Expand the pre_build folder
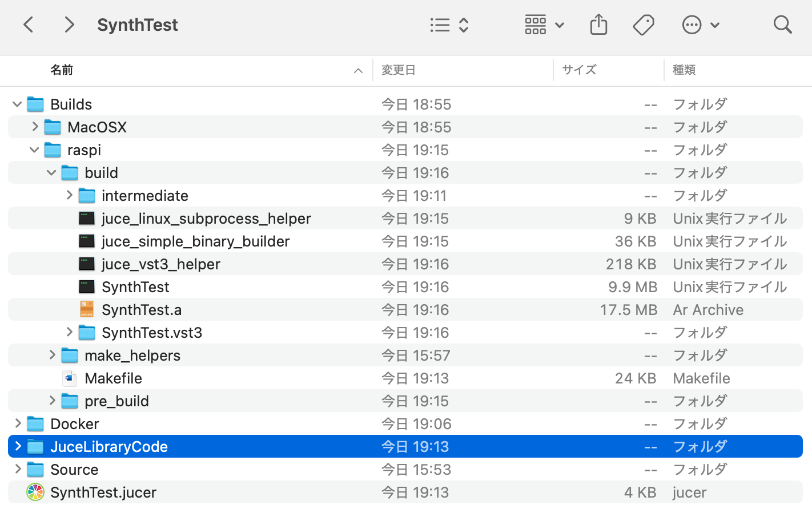The image size is (812, 509). click(x=53, y=401)
